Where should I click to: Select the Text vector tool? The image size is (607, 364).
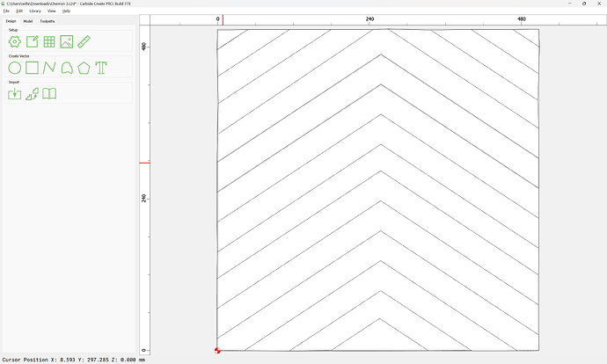click(101, 68)
